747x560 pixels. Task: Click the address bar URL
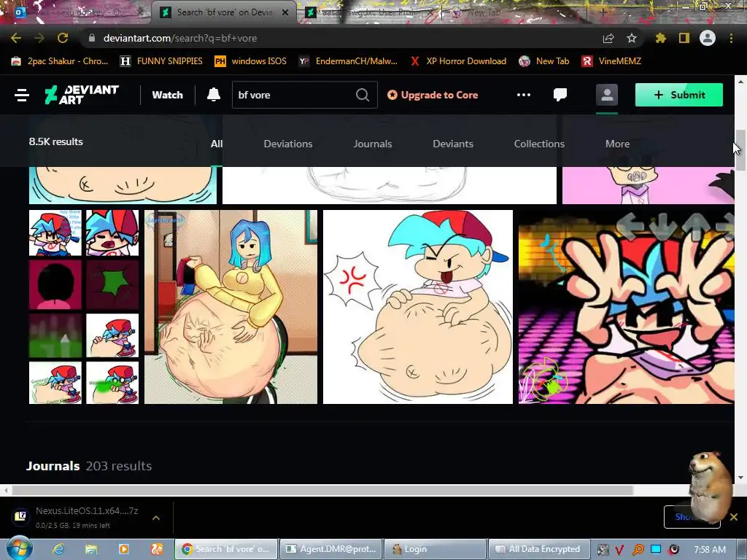pyautogui.click(x=180, y=38)
